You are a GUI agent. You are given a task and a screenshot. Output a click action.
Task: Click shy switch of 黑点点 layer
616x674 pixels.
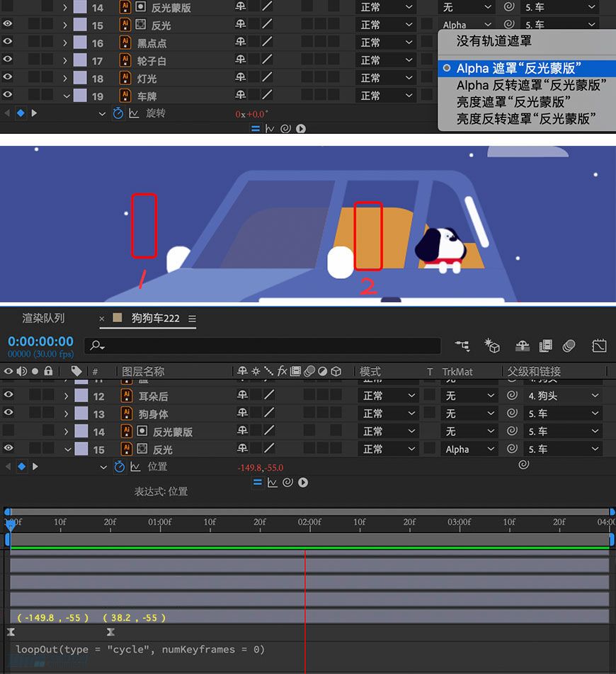pos(240,42)
